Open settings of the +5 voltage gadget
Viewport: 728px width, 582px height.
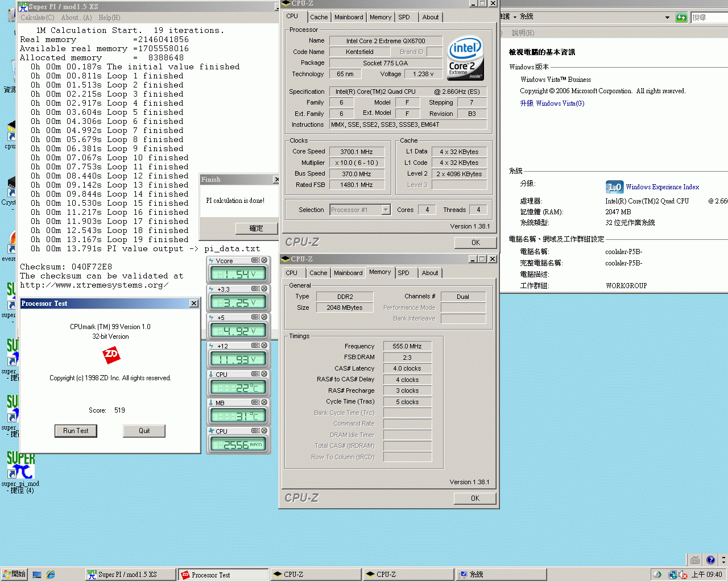click(256, 317)
